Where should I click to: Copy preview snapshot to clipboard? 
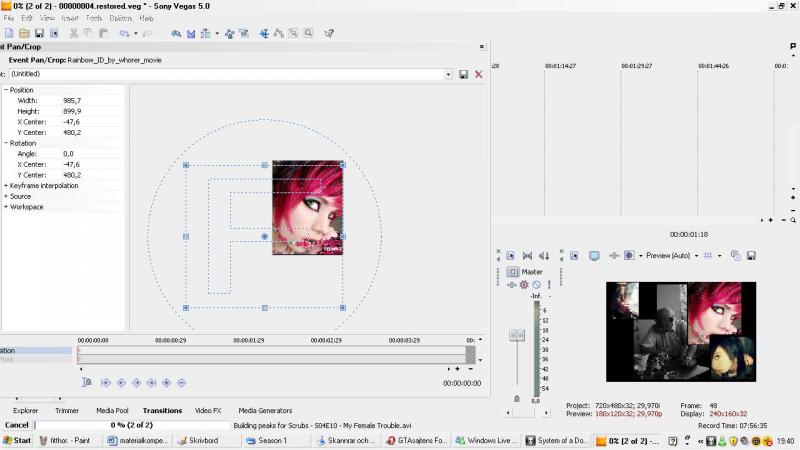tap(734, 256)
